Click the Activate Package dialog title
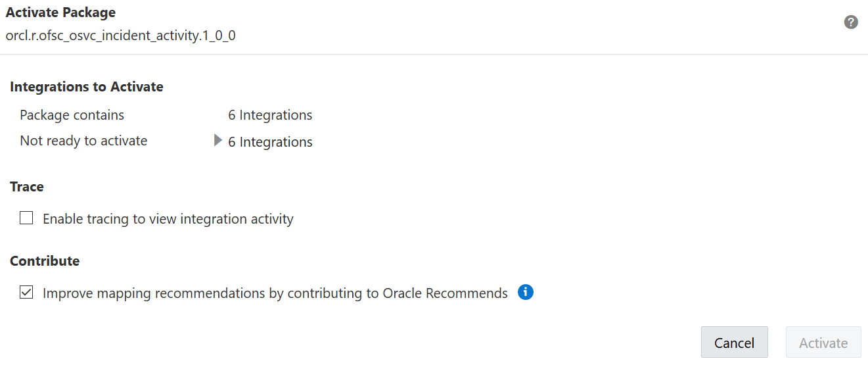The width and height of the screenshot is (868, 367). (60, 12)
